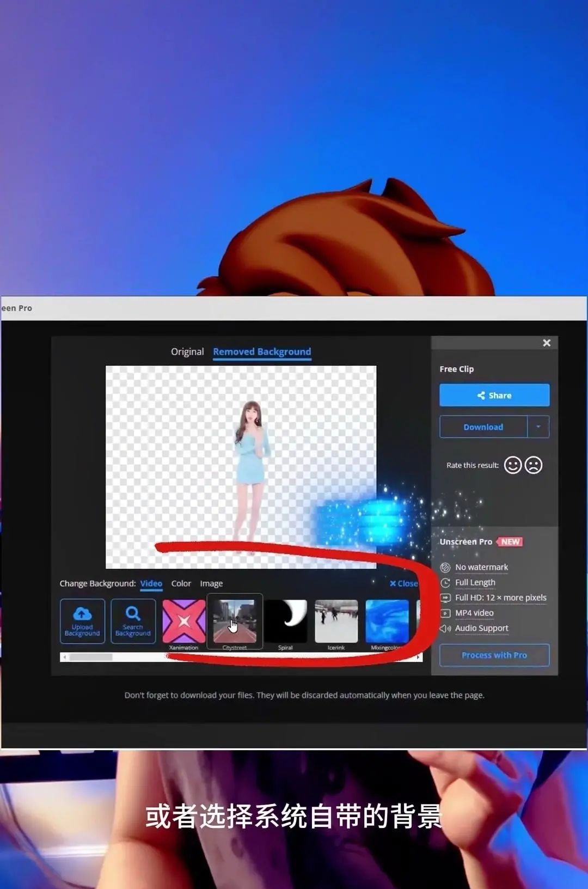Select the Icerink background thumbnail

[336, 622]
